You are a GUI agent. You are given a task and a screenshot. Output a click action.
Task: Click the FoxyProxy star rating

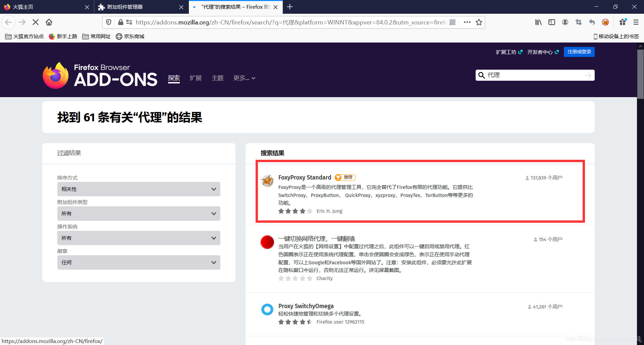[x=295, y=211]
